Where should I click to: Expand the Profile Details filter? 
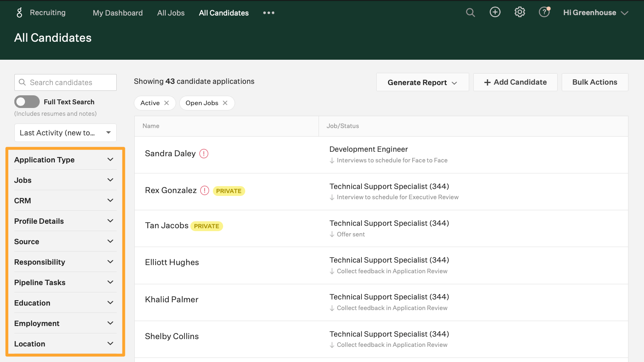point(65,221)
